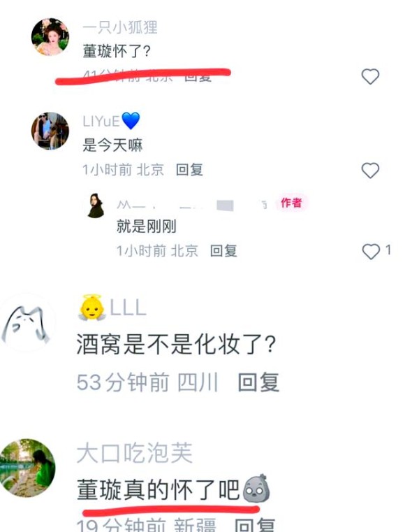Select the comment text 董璇真的怀了吧

tap(158, 489)
